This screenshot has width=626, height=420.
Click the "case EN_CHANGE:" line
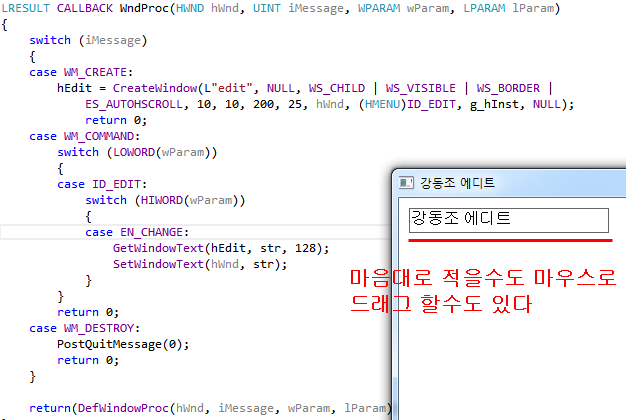point(137,232)
